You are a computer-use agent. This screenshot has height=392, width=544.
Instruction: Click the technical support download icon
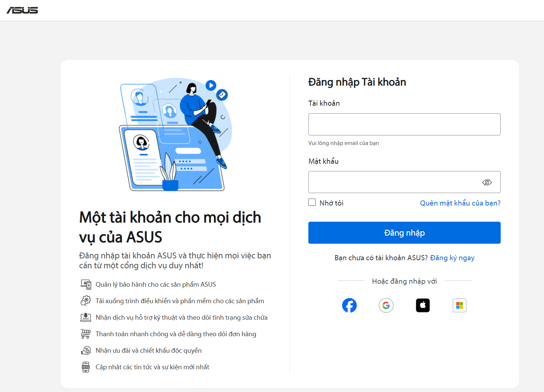pos(86,317)
